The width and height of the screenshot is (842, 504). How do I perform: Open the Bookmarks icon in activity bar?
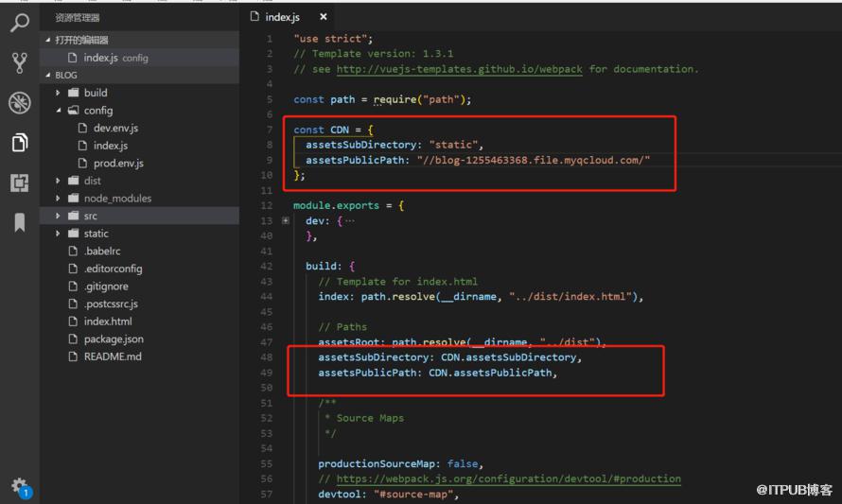pyautogui.click(x=20, y=222)
